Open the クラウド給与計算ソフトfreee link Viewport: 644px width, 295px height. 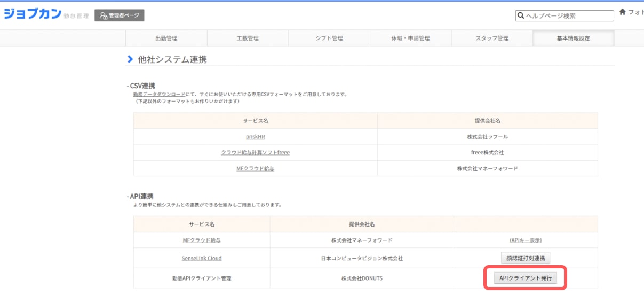pyautogui.click(x=256, y=152)
